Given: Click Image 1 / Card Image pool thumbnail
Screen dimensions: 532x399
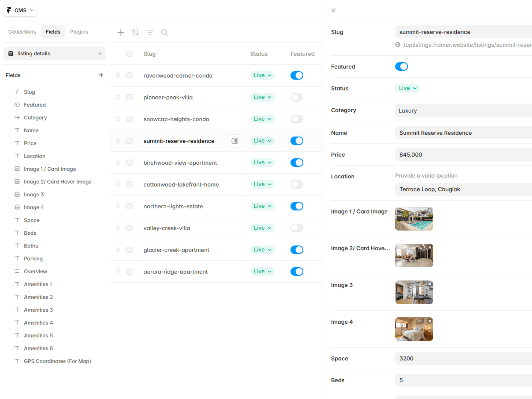Looking at the screenshot, I should pos(414,219).
